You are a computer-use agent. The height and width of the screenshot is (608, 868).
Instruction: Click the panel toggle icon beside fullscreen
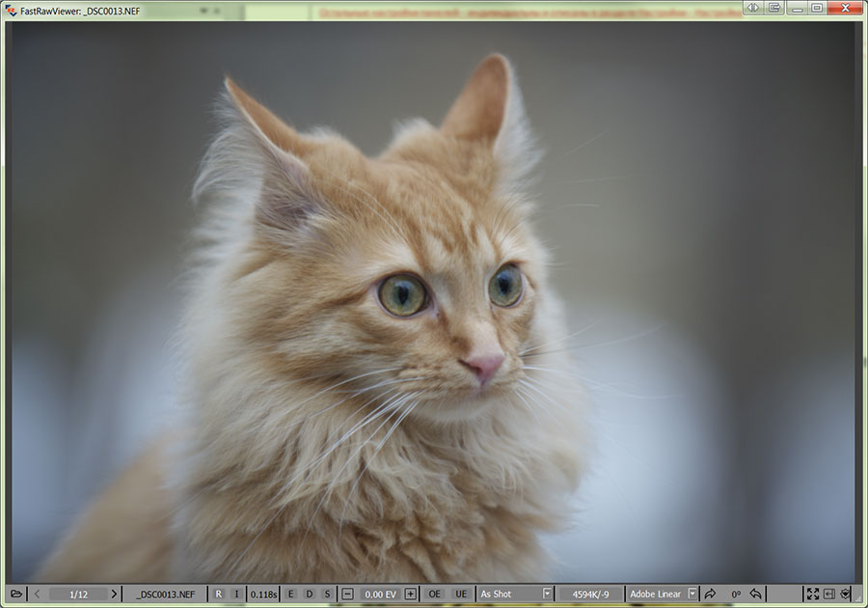[828, 594]
